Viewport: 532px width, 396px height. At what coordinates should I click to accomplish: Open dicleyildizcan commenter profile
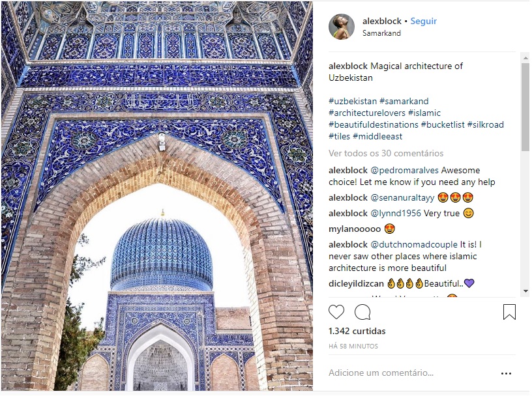[356, 283]
